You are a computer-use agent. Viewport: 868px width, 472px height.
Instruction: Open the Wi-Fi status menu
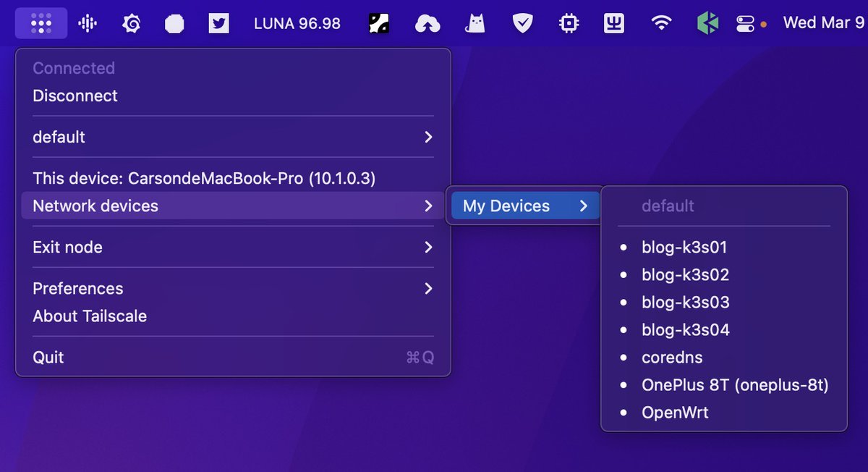(x=660, y=23)
